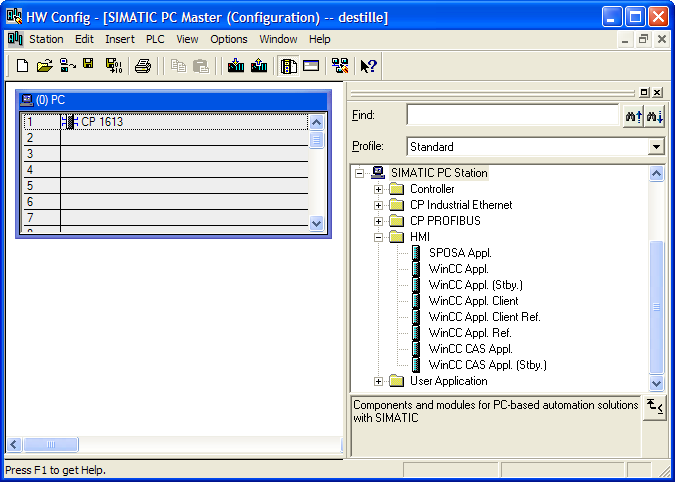Click the find-downward binoculars button
The height and width of the screenshot is (482, 675).
[x=654, y=116]
